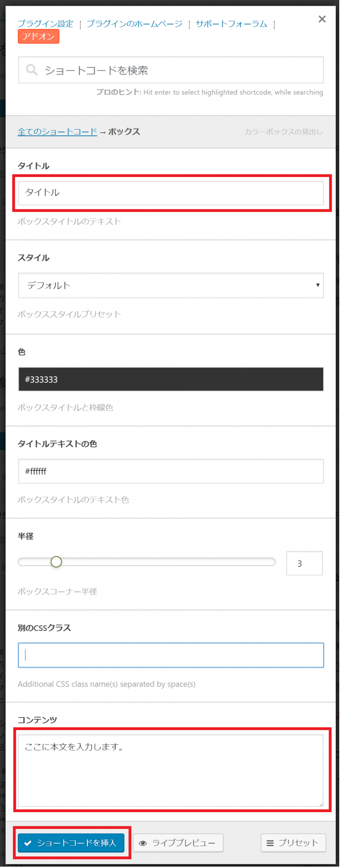
Task: Open the プラグイン設定 link
Action: [x=45, y=24]
